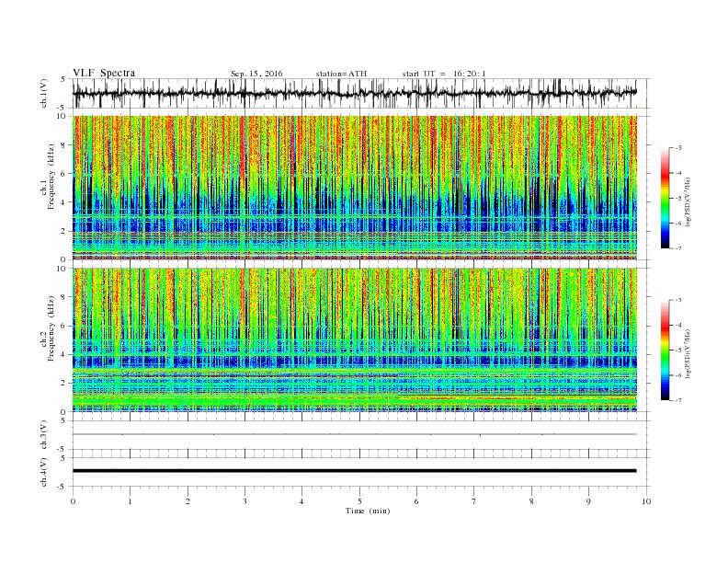728x563 pixels.
Task: Click inside the ch.2 frequency spectrogram
Action: (x=355, y=339)
